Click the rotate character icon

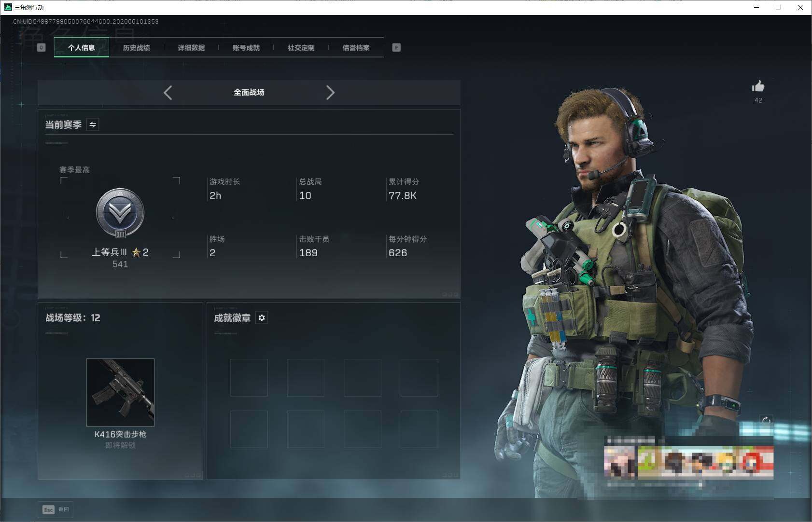click(766, 421)
